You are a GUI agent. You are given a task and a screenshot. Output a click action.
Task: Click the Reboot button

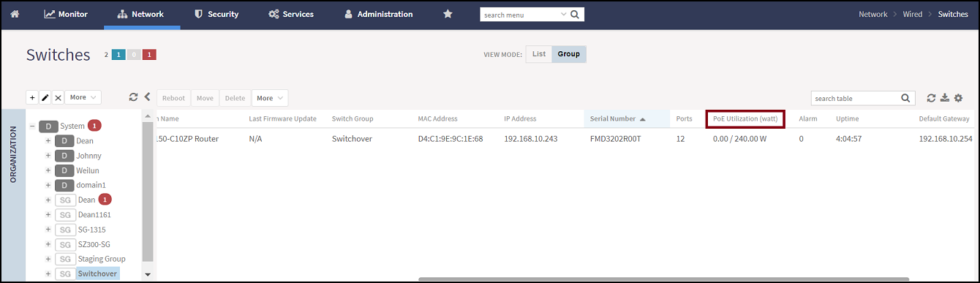174,98
